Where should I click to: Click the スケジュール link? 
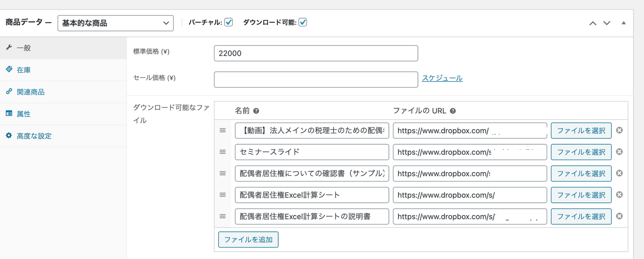tap(442, 78)
